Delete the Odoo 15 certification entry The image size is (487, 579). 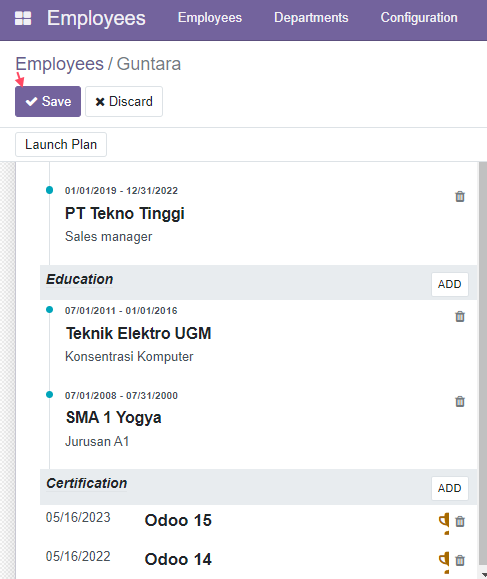460,521
